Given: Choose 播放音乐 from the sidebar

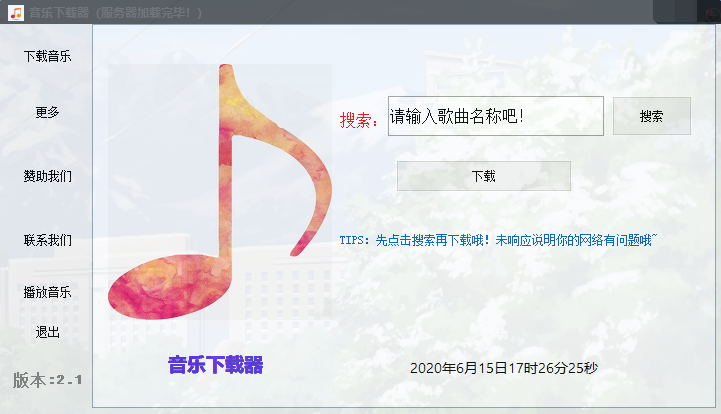Looking at the screenshot, I should 47,292.
